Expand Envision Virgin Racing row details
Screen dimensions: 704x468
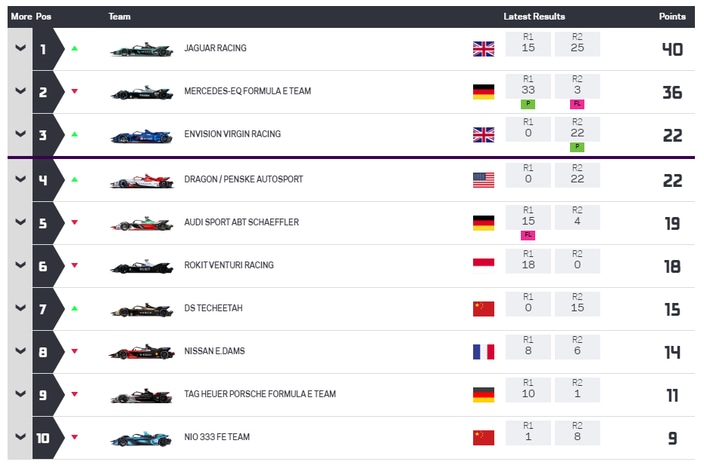coord(20,134)
